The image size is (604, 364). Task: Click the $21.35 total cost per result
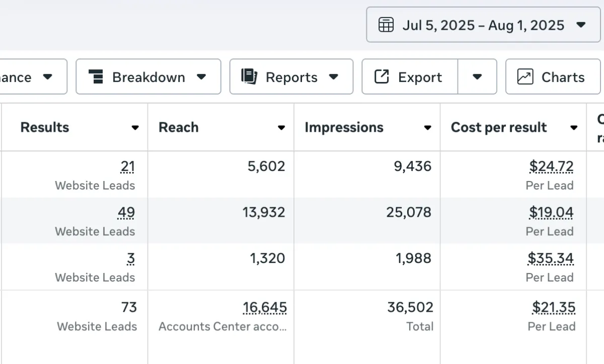coord(554,307)
